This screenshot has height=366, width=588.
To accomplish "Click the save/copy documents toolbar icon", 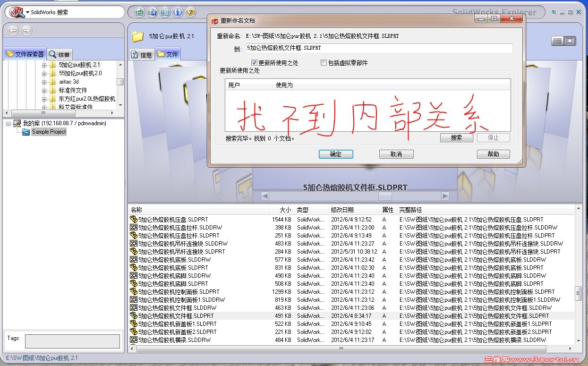I will pyautogui.click(x=152, y=12).
